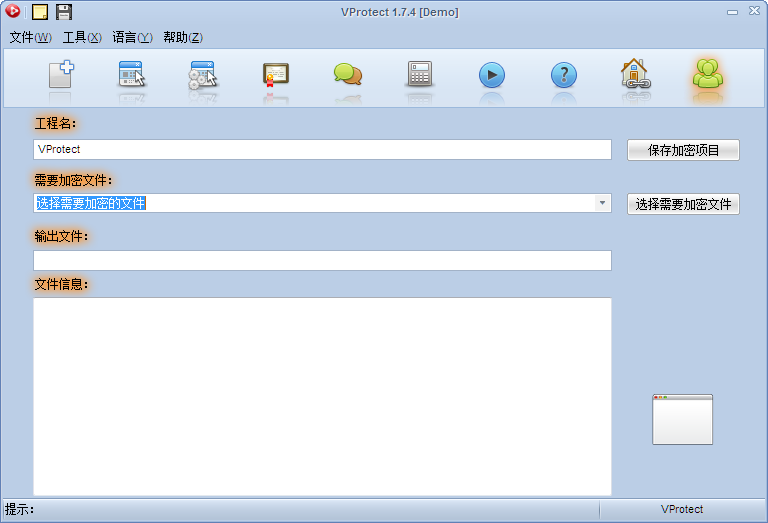The width and height of the screenshot is (768, 523).
Task: Open the 帮助(Z) menu
Action: pos(183,37)
